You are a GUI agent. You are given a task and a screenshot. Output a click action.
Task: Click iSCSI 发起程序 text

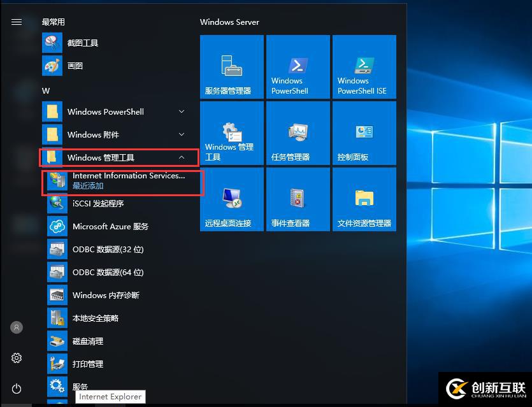pos(98,204)
